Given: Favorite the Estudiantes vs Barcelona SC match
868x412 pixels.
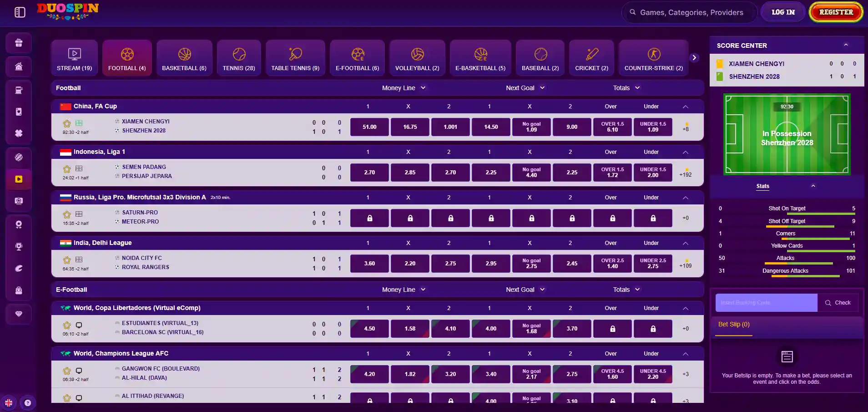Looking at the screenshot, I should click(x=67, y=325).
